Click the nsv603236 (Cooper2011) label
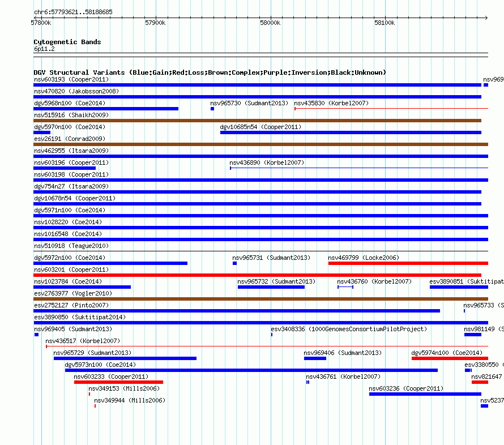Image resolution: width=504 pixels, height=445 pixels. click(x=406, y=388)
